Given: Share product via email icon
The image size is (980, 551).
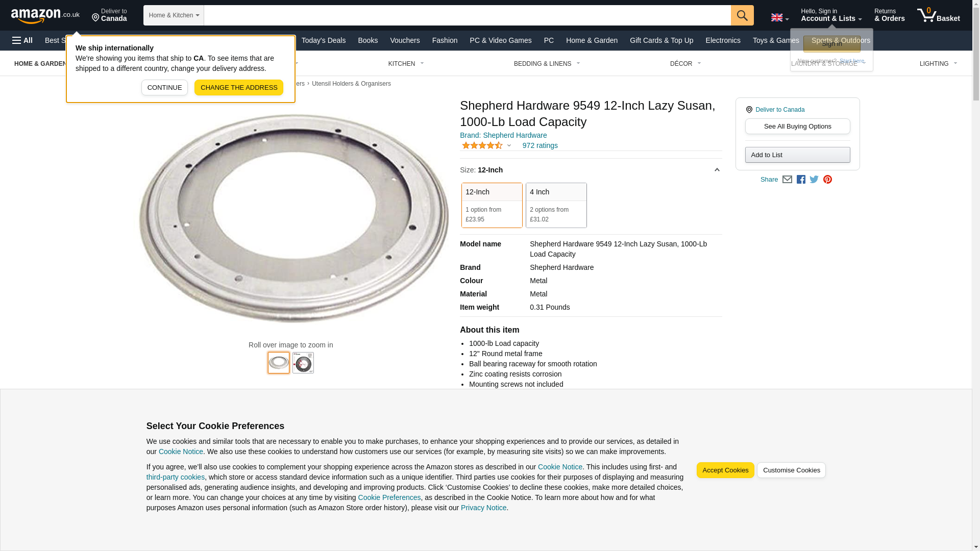Looking at the screenshot, I should click(787, 180).
